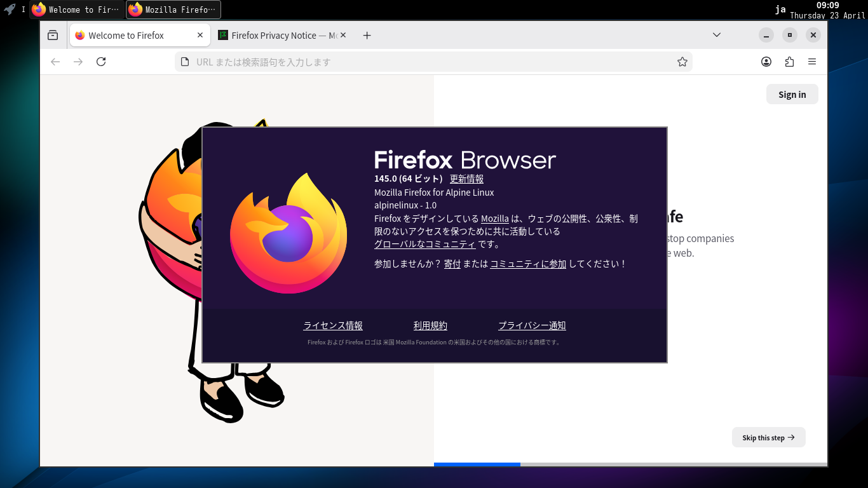
Task: Open the グローバルなコミュニティ link
Action: [x=425, y=244]
